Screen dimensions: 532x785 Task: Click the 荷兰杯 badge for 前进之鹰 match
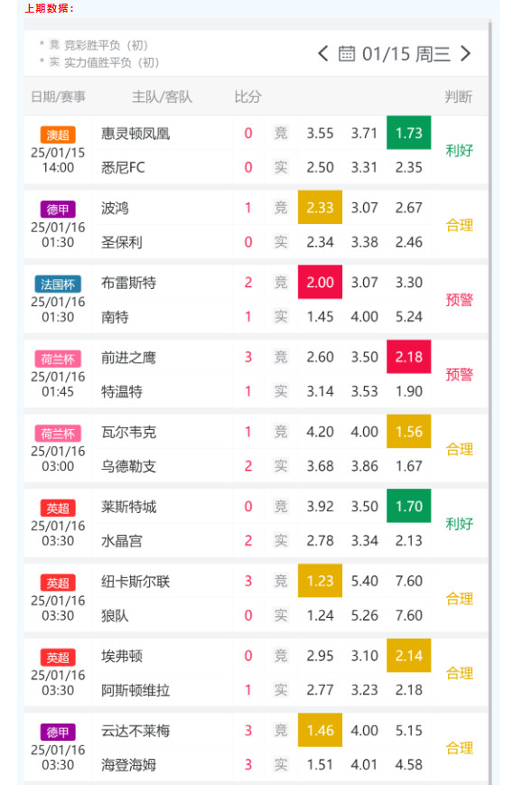click(58, 359)
